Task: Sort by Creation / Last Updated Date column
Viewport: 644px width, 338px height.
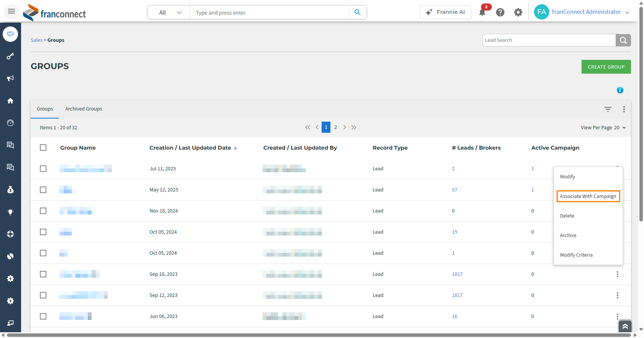Action: (193, 148)
